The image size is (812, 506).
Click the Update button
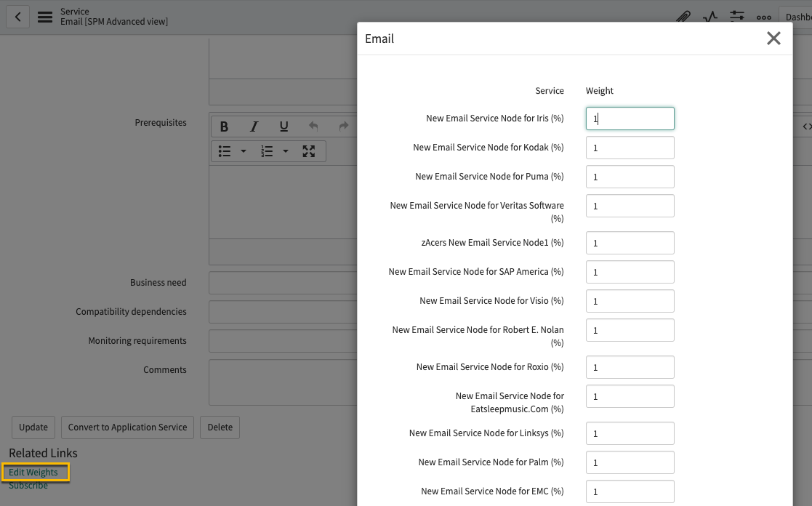pos(33,427)
